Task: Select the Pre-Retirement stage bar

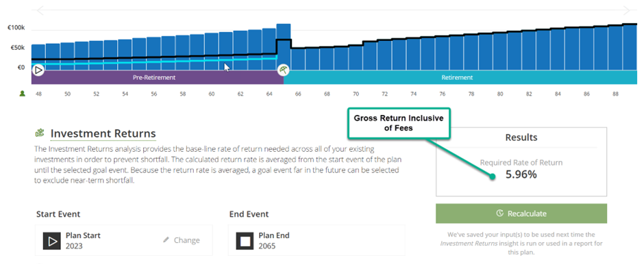Action: pos(158,77)
